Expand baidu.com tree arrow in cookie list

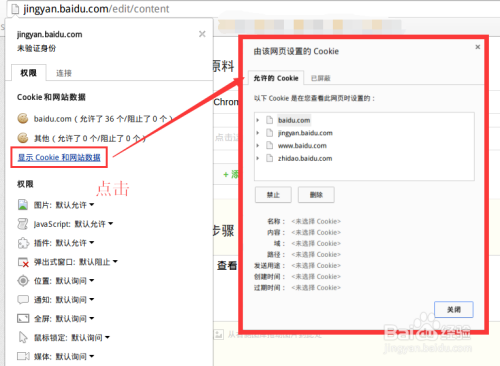258,120
